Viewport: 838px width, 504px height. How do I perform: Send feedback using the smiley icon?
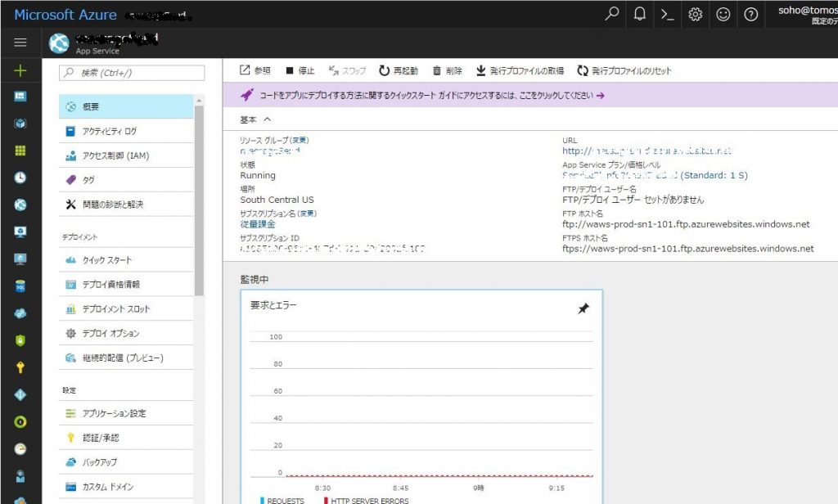(723, 14)
